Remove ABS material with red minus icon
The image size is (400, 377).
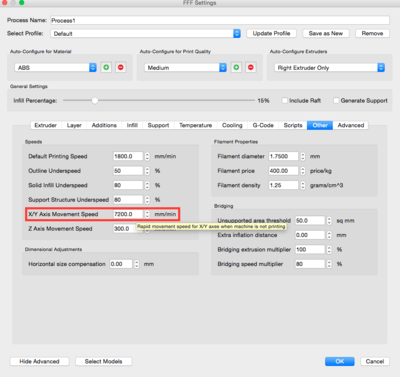[121, 68]
